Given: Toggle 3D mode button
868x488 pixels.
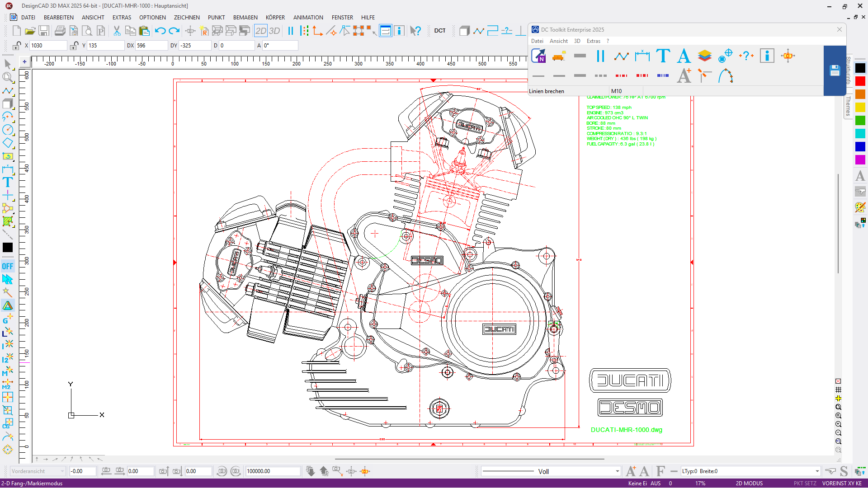Looking at the screenshot, I should (274, 31).
